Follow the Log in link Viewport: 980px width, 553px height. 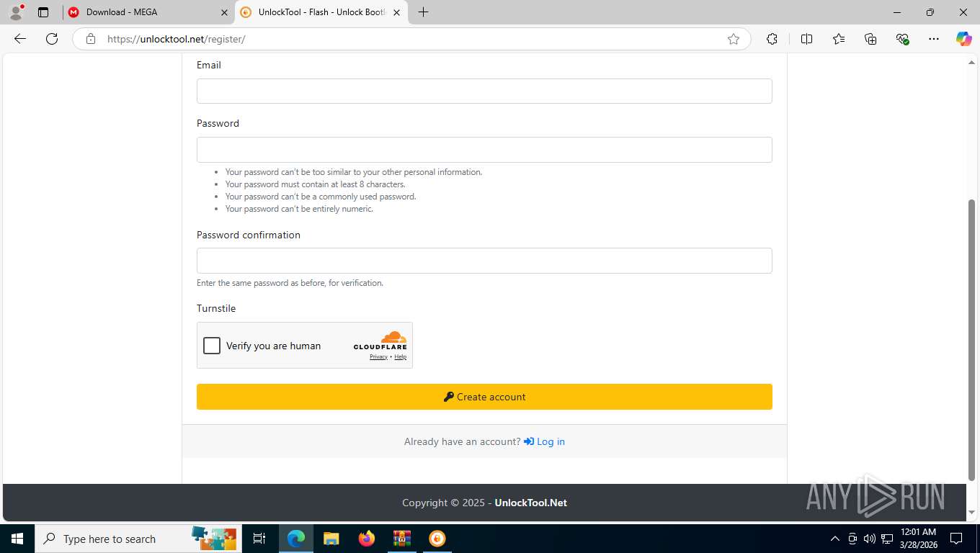(544, 441)
